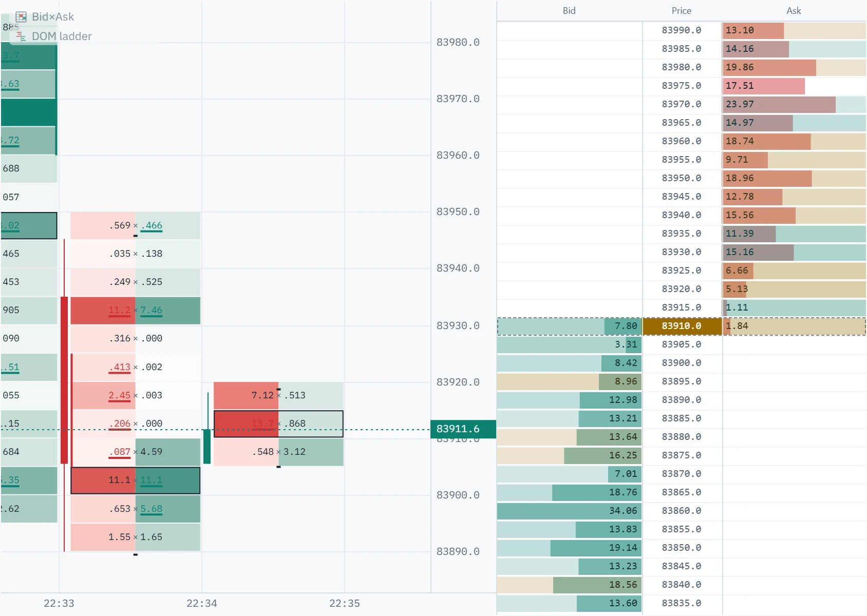The image size is (867, 616).
Task: Click footprint cell .413 × .002
Action: (136, 367)
